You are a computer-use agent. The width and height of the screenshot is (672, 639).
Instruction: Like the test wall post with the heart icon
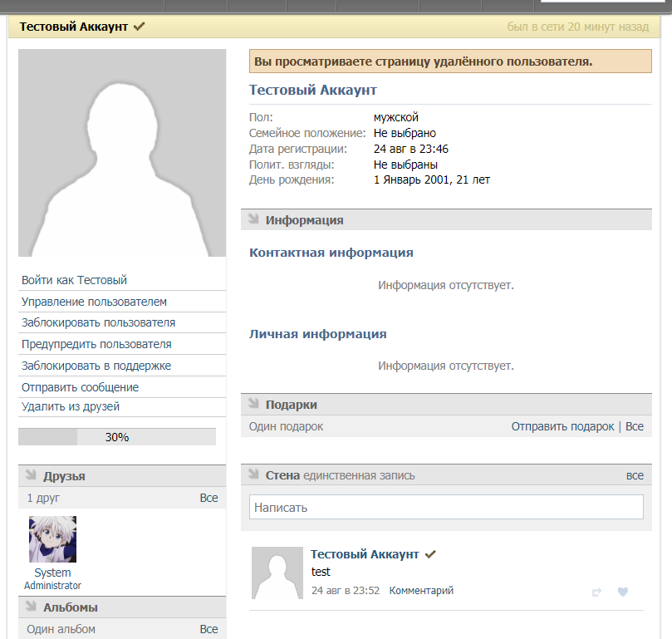(x=623, y=592)
